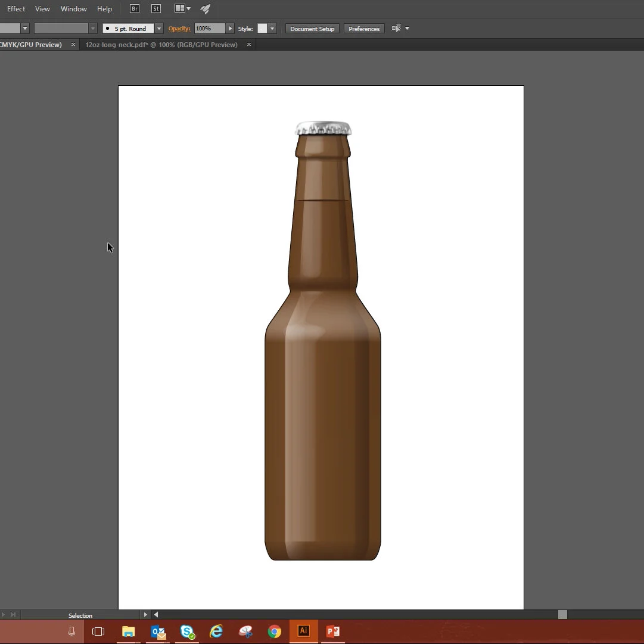Open Google Chrome from the taskbar
The height and width of the screenshot is (644, 644).
275,631
